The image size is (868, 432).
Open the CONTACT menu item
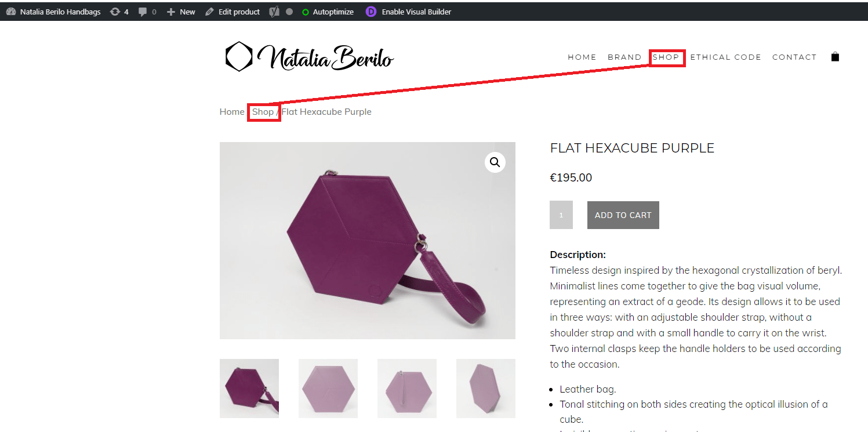(x=794, y=57)
